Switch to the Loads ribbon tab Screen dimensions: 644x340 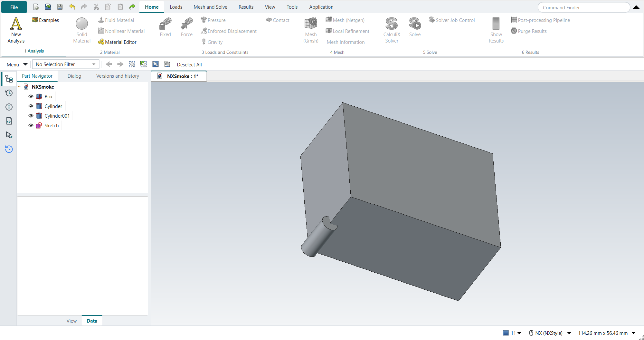point(176,7)
